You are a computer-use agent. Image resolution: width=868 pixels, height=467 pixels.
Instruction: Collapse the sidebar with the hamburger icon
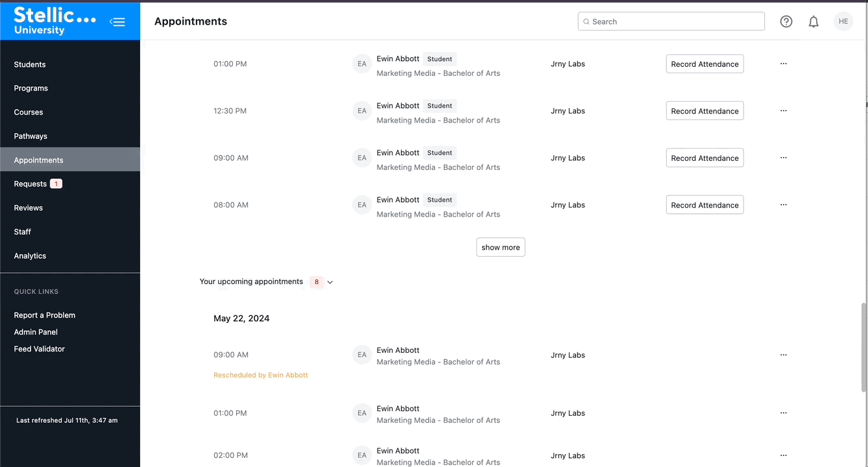click(117, 22)
